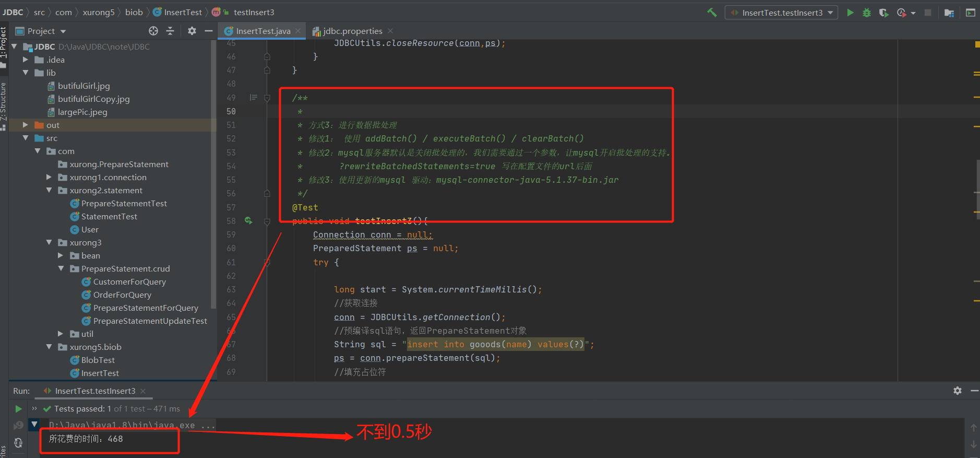The height and width of the screenshot is (458, 980).
Task: Rerun tests with Run panel play icon
Action: (18, 409)
